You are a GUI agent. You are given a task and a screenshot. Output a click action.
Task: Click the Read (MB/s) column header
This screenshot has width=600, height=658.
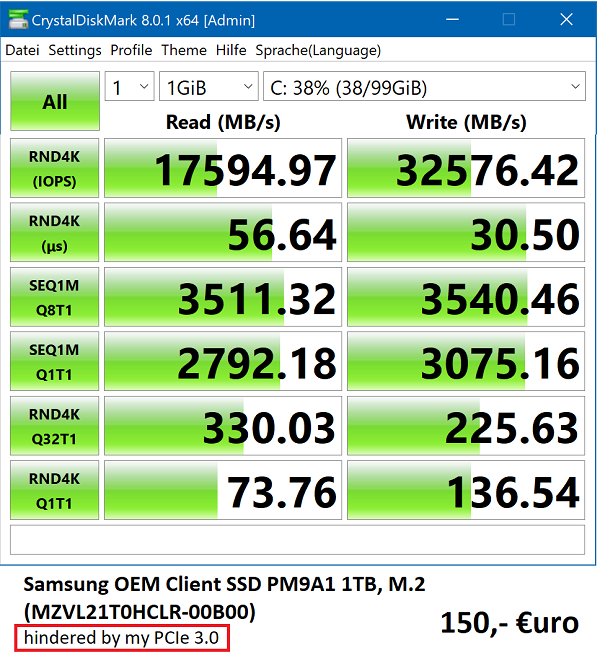(223, 122)
